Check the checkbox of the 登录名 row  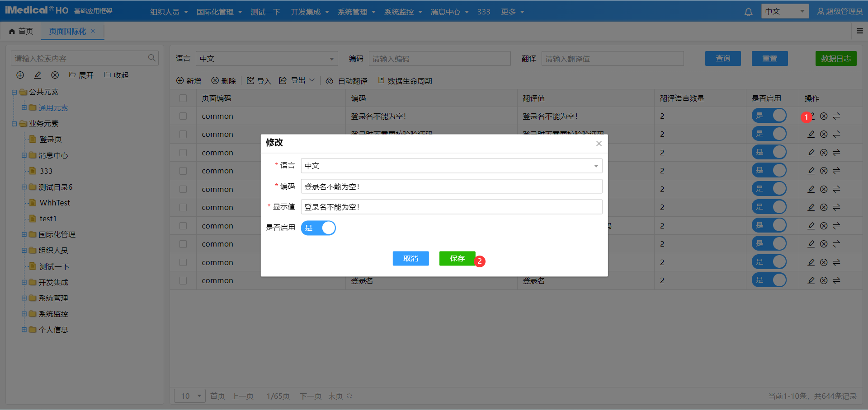(183, 280)
